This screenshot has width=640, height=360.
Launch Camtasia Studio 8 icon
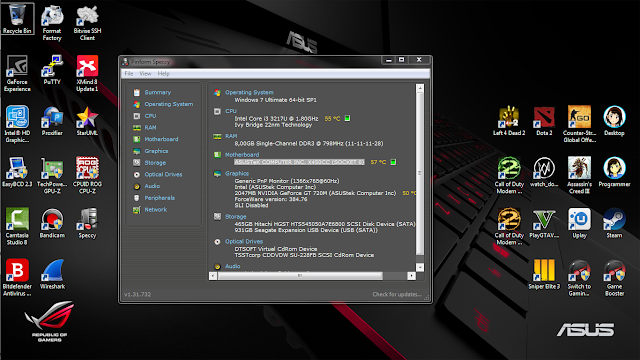point(17,227)
